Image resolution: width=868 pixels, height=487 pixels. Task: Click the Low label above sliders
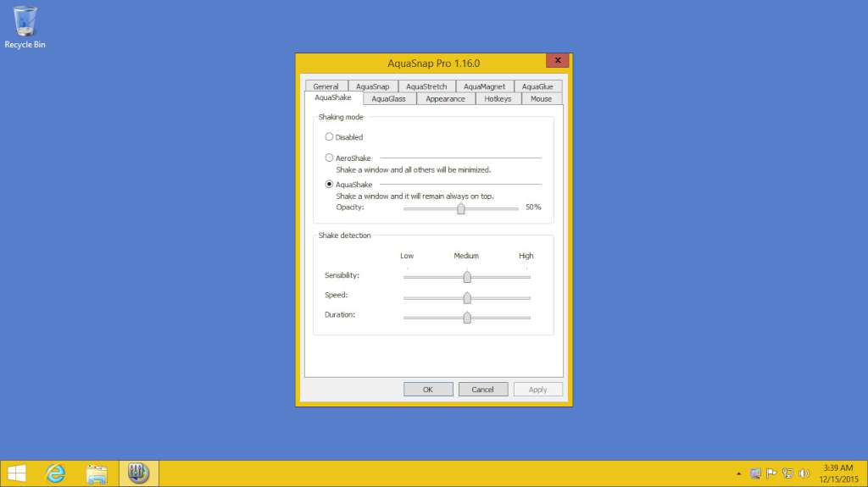(x=407, y=256)
